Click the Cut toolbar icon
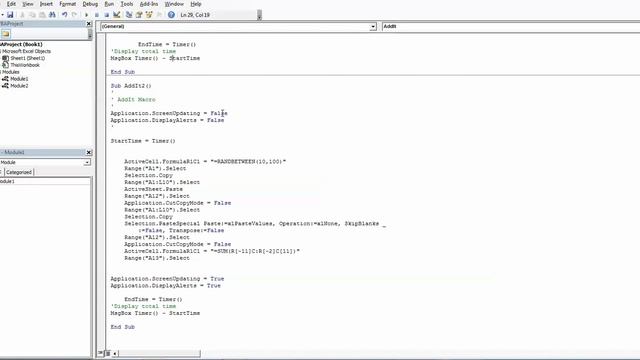Screen dimensions: 640x360 click(x=22, y=15)
